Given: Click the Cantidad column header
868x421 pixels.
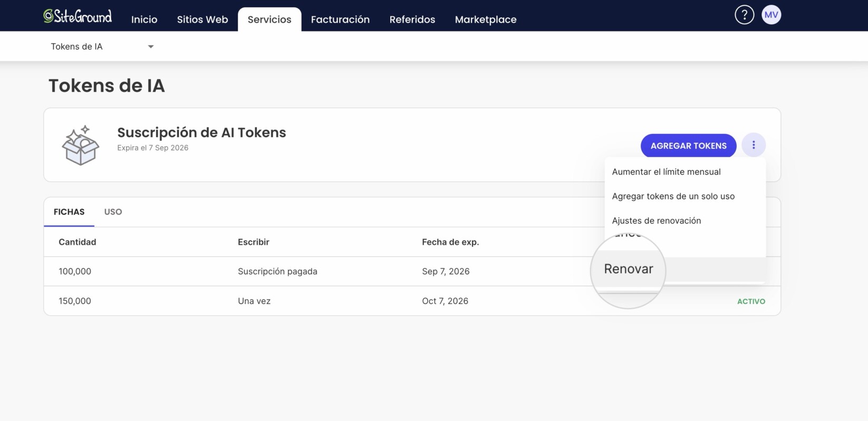Looking at the screenshot, I should 78,242.
